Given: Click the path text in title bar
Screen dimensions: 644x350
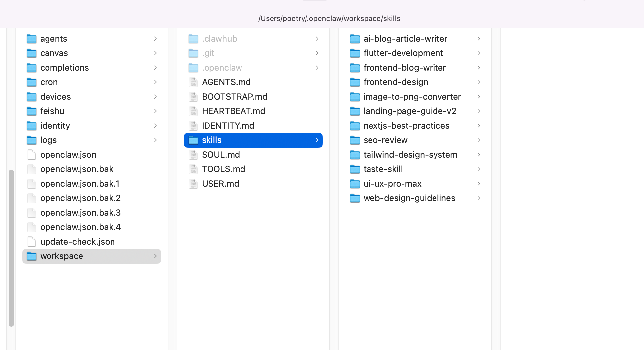Looking at the screenshot, I should click(329, 19).
